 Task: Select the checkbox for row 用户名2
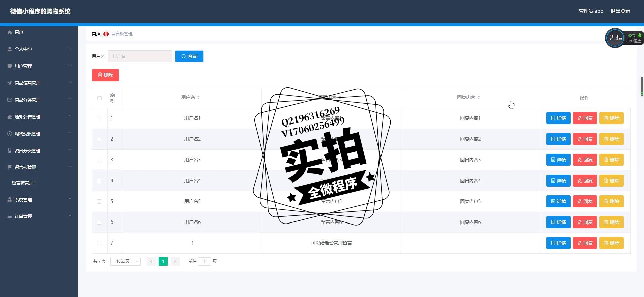pyautogui.click(x=99, y=139)
